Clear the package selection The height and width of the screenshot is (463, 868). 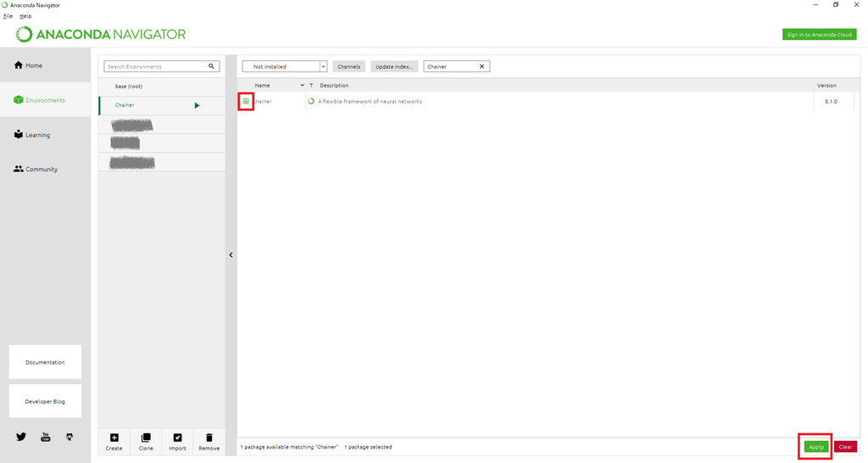coord(845,447)
